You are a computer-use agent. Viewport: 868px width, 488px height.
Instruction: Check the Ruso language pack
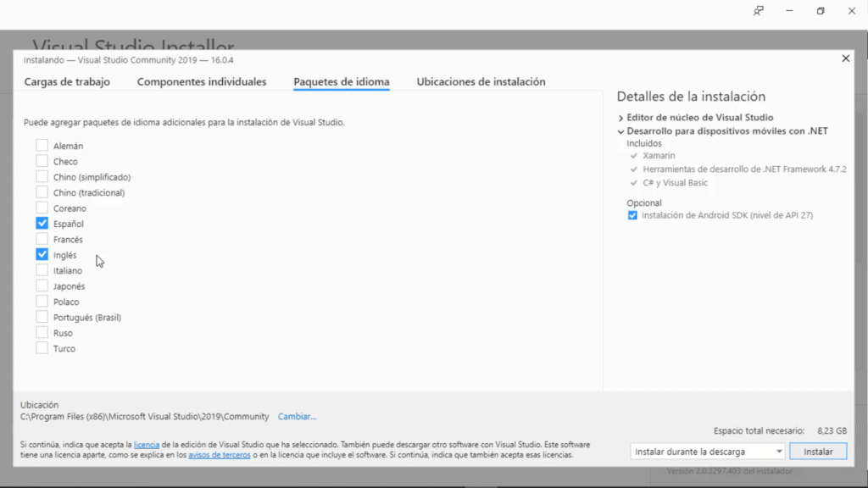tap(42, 332)
